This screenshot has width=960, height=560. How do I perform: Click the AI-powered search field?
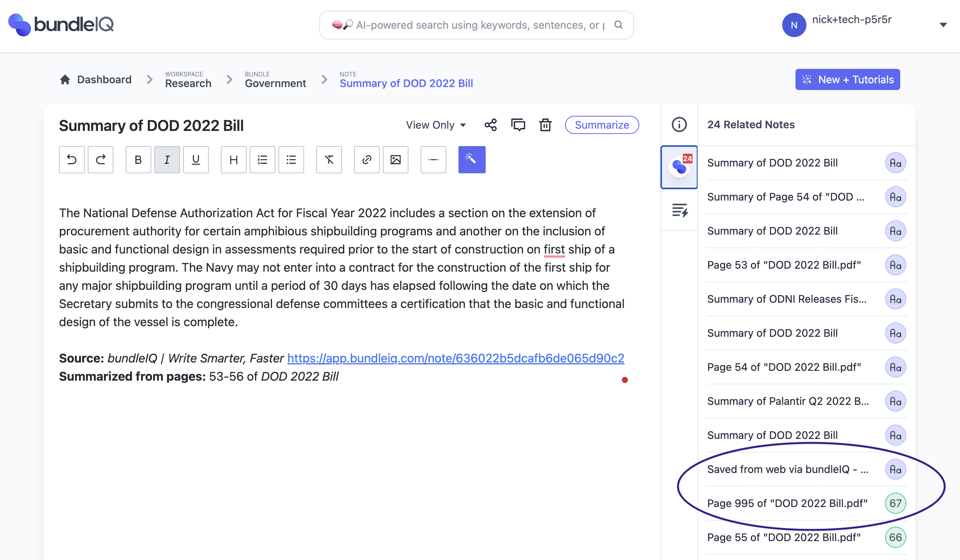[476, 25]
